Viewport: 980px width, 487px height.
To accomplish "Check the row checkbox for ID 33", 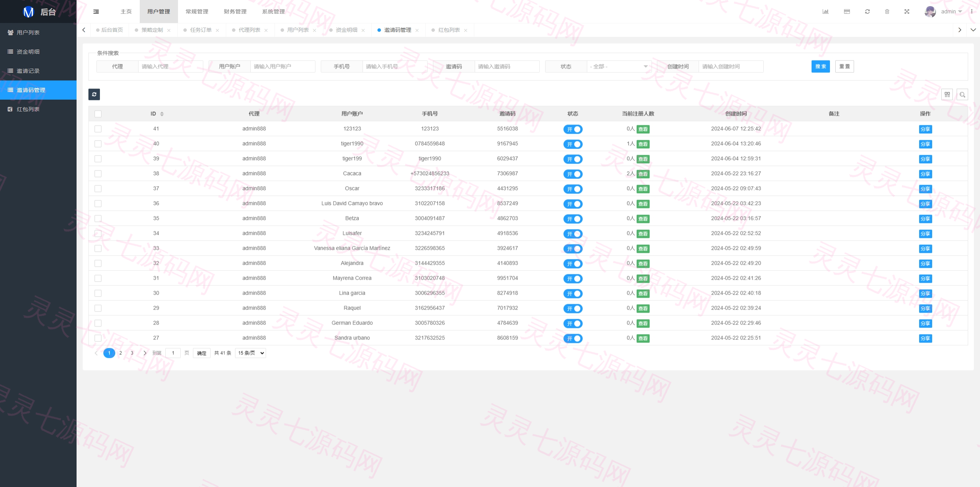I will pos(98,248).
